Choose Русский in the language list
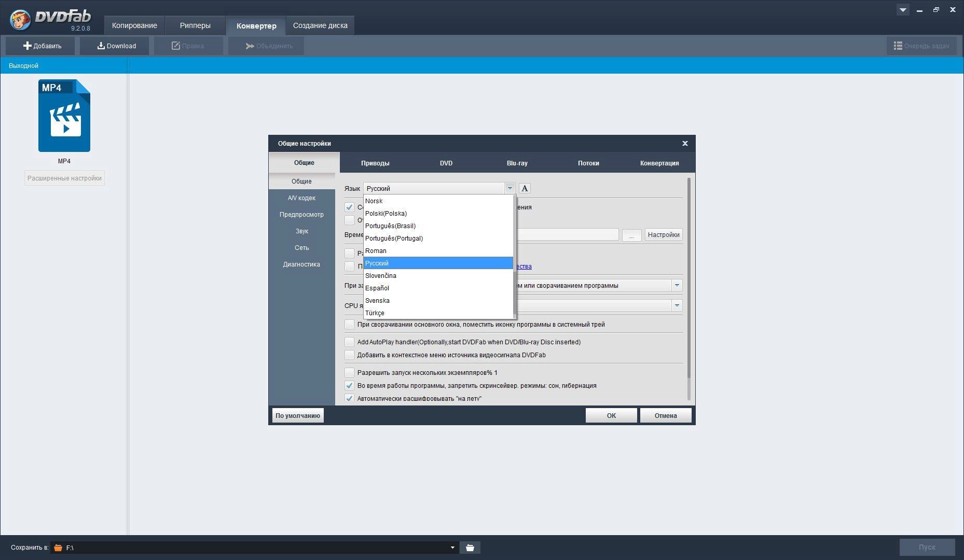Image resolution: width=964 pixels, height=560 pixels. (x=438, y=263)
